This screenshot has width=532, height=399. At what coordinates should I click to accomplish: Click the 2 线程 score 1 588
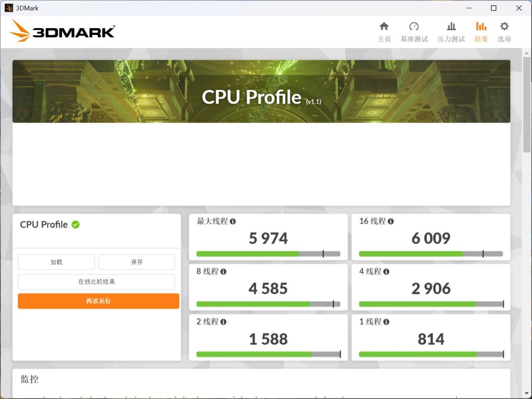(x=268, y=339)
